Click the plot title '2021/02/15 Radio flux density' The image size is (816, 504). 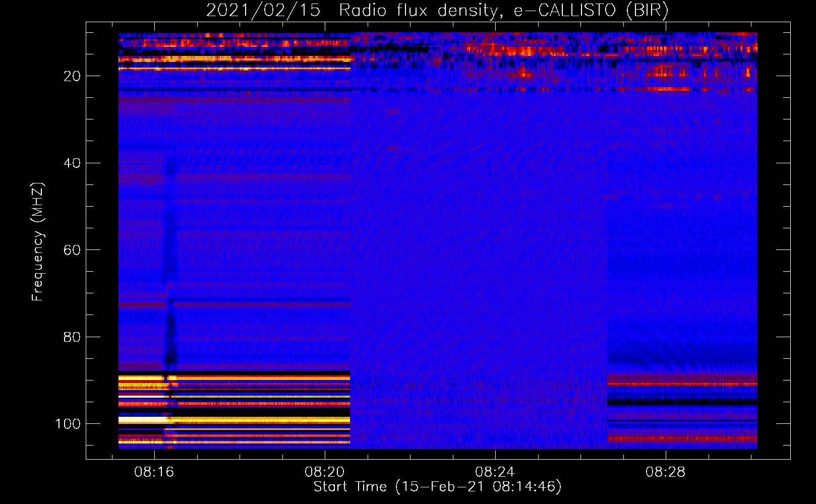pos(437,10)
